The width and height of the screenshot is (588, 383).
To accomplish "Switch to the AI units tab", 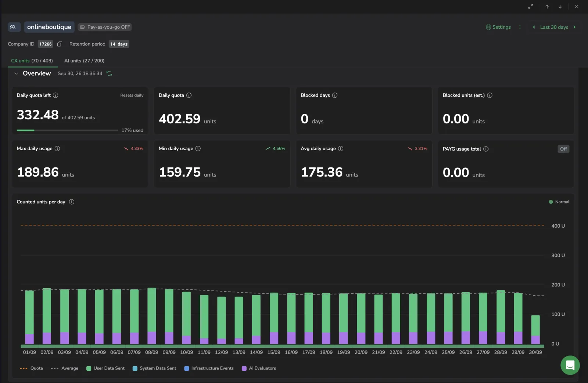I will coord(84,61).
